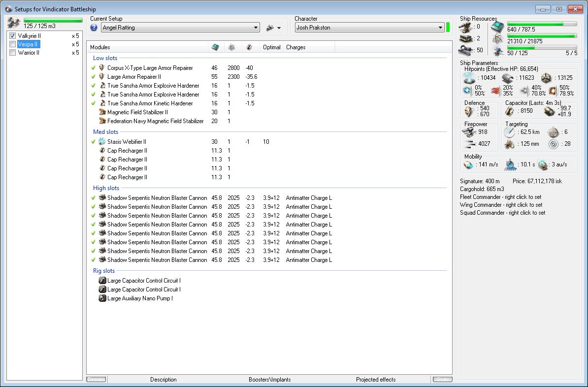Click the blue help icon beside Current Setup
Image resolution: width=588 pixels, height=387 pixels.
pos(94,28)
